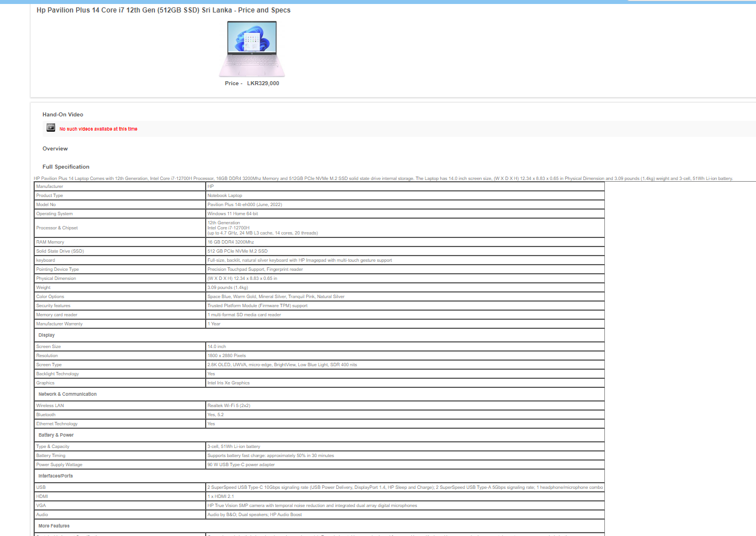The image size is (756, 536).
Task: Click the 'Color Options' label
Action: coord(51,296)
